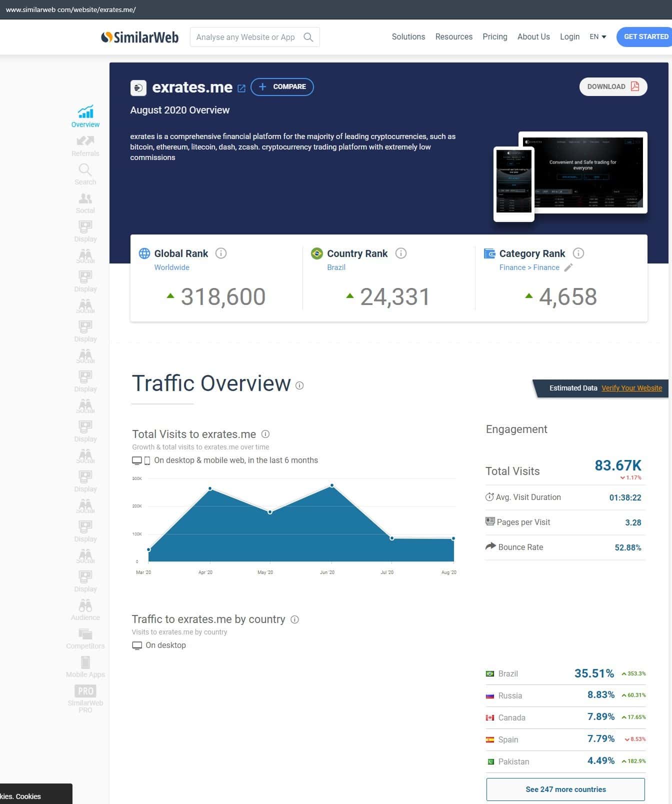This screenshot has width=672, height=804.
Task: Go to the Pricing page
Action: pos(495,36)
